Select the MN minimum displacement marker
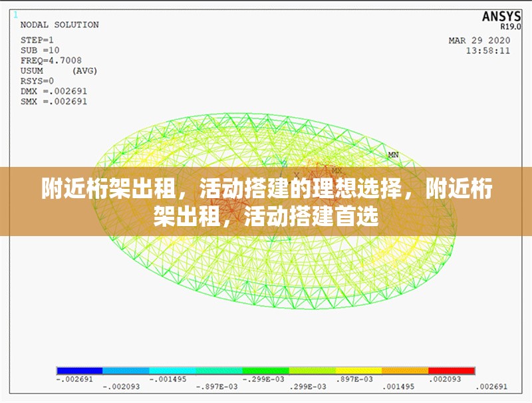Screen dimensions: 532x403 click(x=393, y=156)
